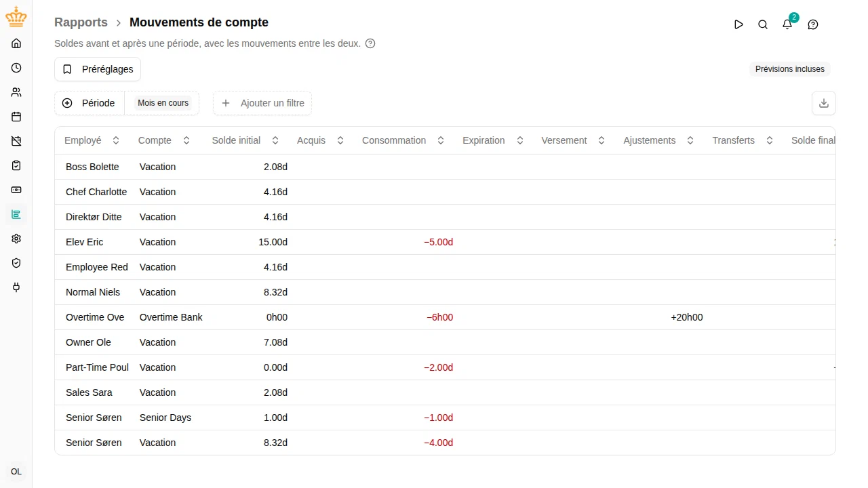
Task: Sort by the Solde initial column
Action: point(245,140)
